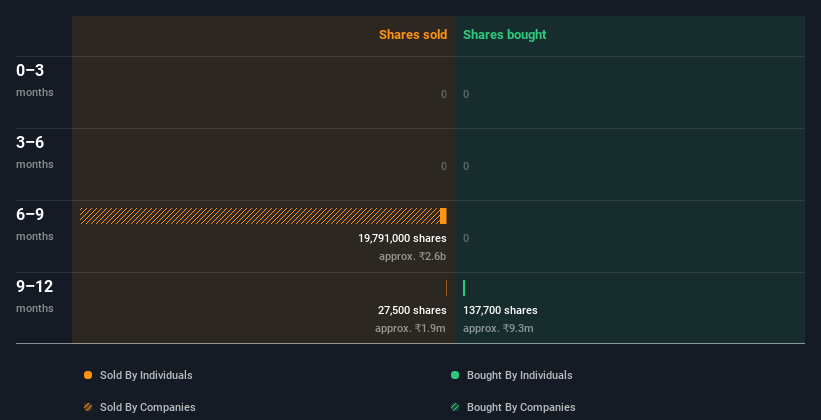Click the shares sold 0 in 3–6 months
Screen dimensions: 821x420
(444, 167)
